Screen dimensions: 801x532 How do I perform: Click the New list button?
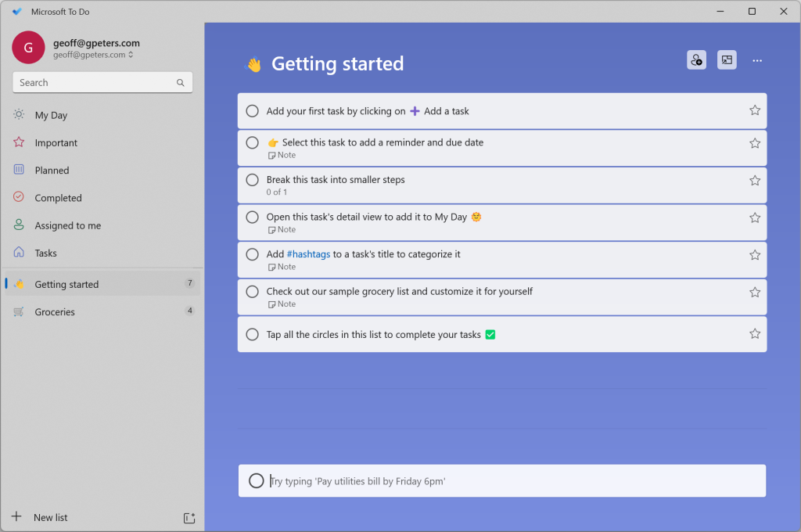pos(50,517)
